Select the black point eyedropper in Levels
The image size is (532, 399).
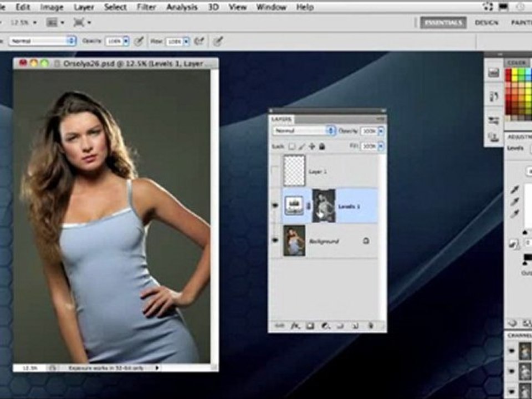click(x=515, y=190)
